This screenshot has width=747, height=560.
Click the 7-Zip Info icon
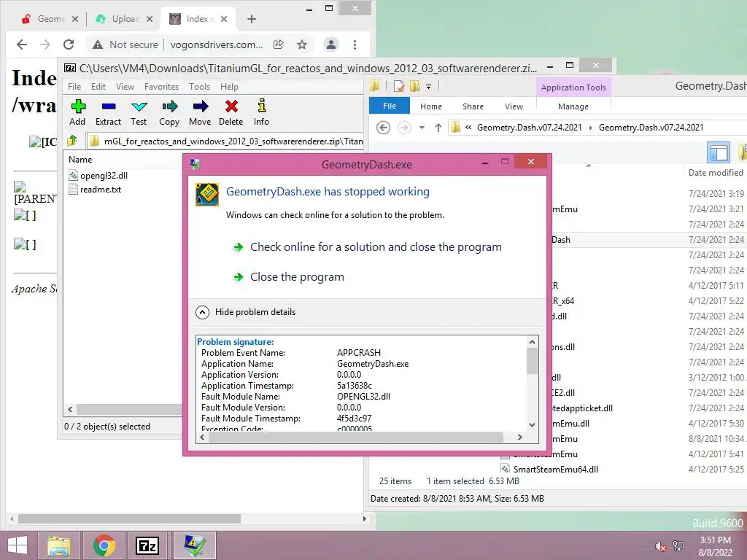click(262, 106)
